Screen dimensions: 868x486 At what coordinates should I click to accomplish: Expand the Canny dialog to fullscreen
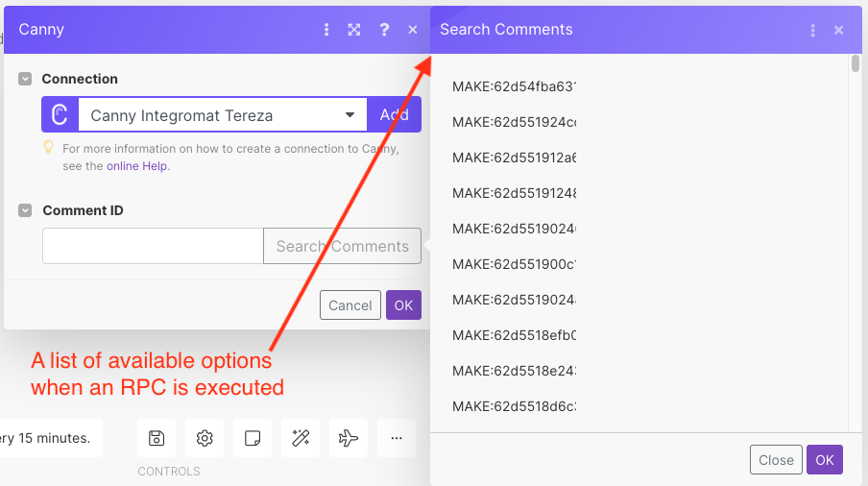tap(354, 30)
